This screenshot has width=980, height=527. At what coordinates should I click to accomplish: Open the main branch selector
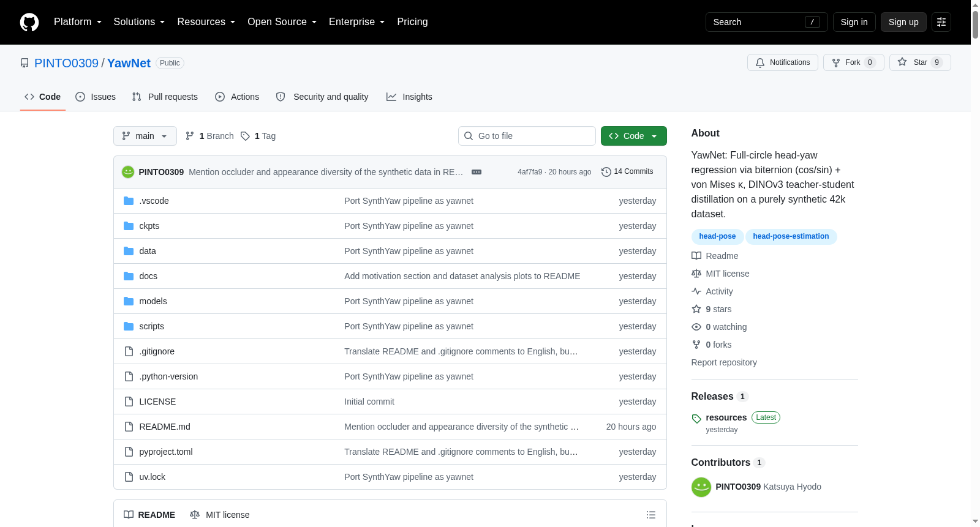click(145, 136)
